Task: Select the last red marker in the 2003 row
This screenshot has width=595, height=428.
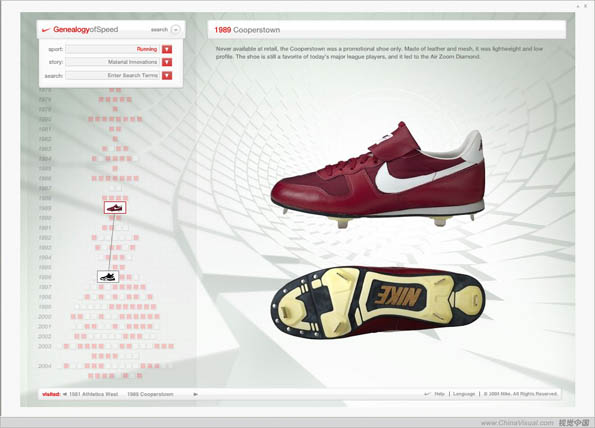Action: [x=171, y=346]
